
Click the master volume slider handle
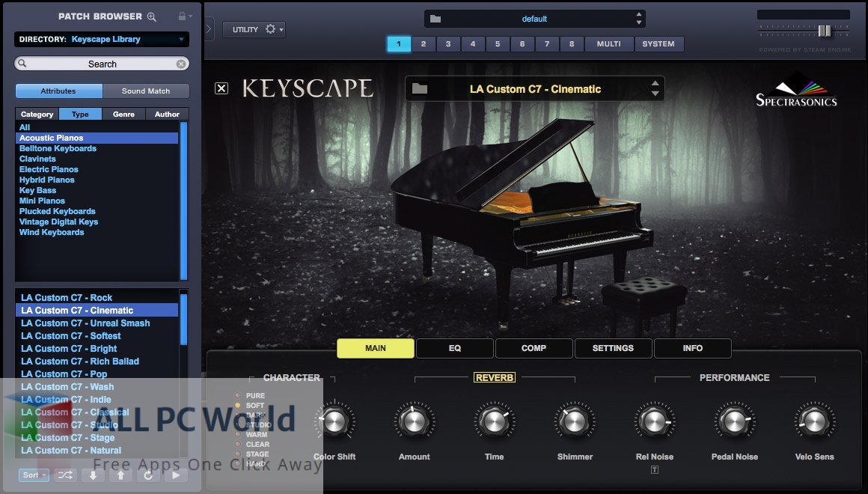(x=825, y=31)
